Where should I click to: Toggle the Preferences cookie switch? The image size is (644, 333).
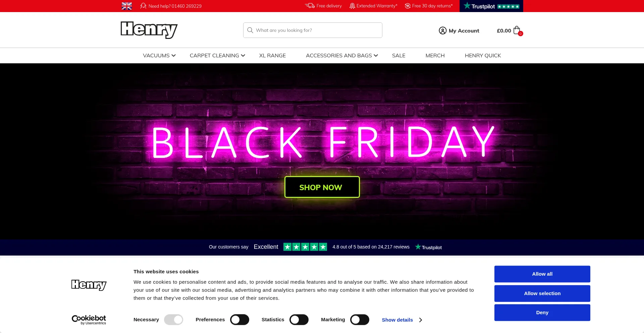[239, 320]
